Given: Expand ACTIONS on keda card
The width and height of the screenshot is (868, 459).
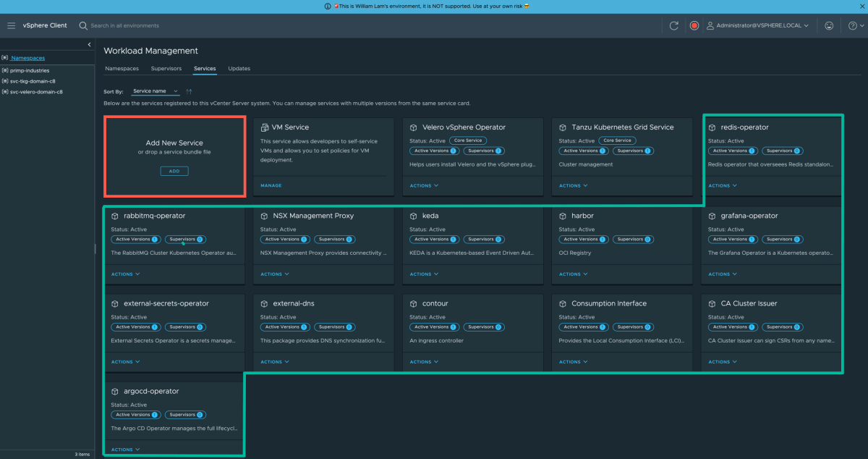Looking at the screenshot, I should tap(423, 274).
